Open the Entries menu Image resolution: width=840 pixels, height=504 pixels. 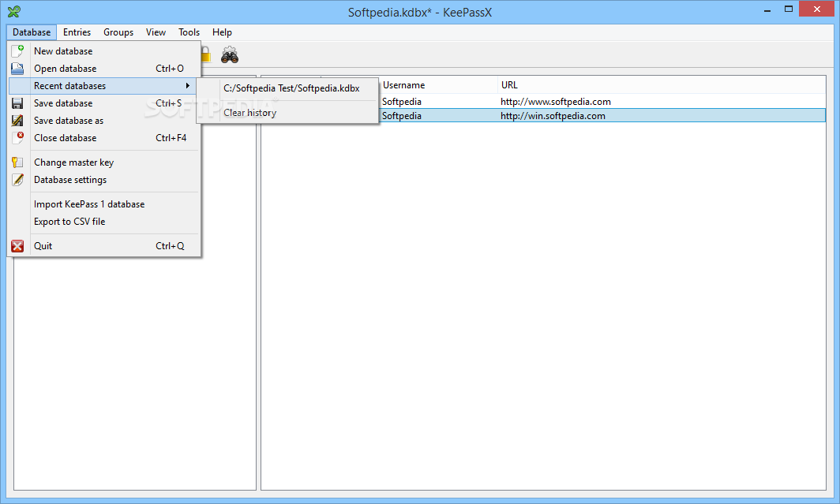point(77,32)
